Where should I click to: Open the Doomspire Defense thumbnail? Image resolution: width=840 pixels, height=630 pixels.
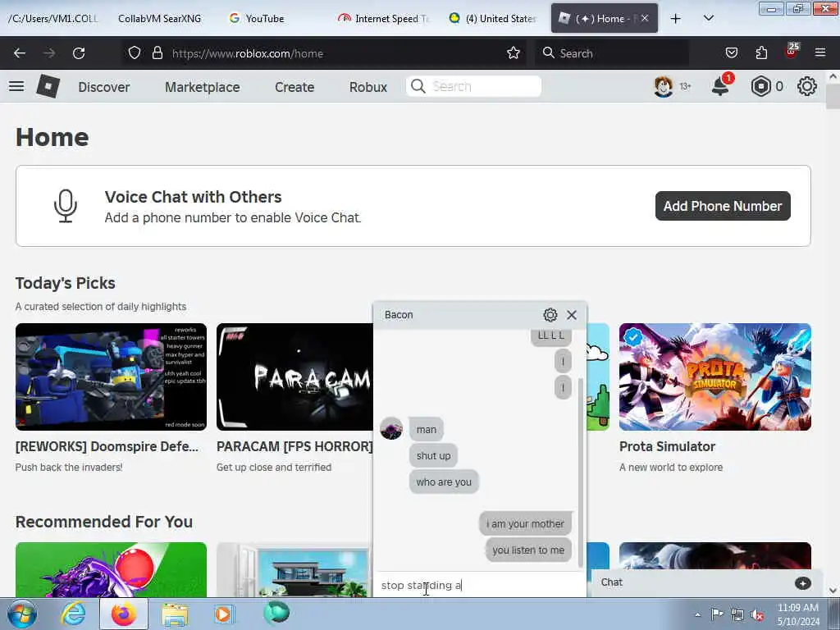pos(111,377)
